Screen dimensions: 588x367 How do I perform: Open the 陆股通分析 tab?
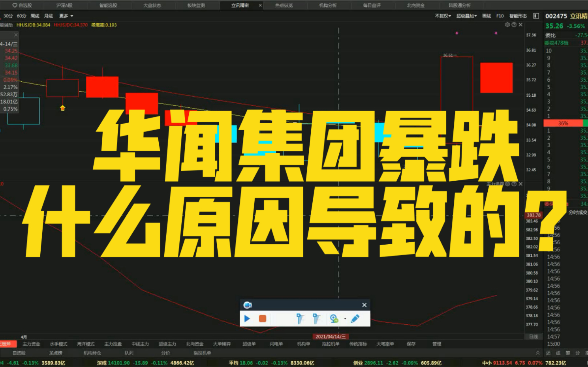(460, 5)
